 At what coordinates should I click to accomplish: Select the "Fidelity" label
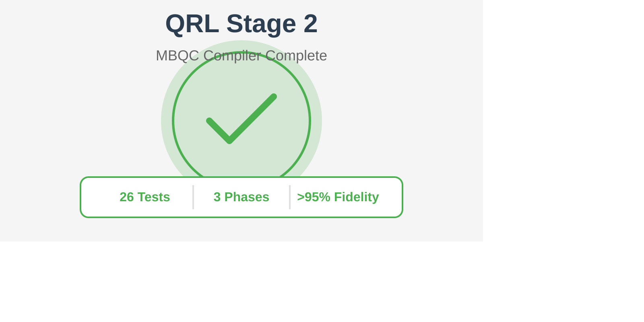356,197
